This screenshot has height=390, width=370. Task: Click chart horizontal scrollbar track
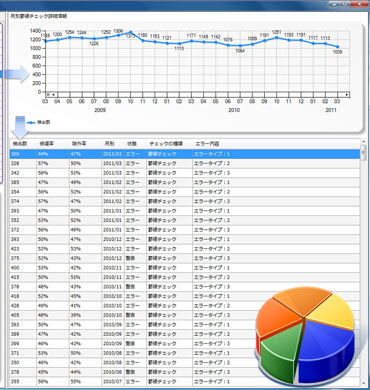click(x=200, y=95)
